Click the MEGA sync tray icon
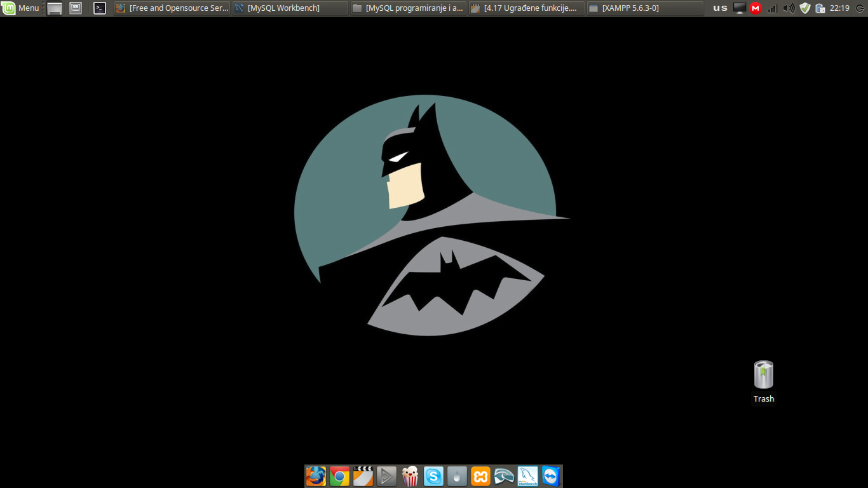Screen dimensions: 868x488 [x=756, y=8]
